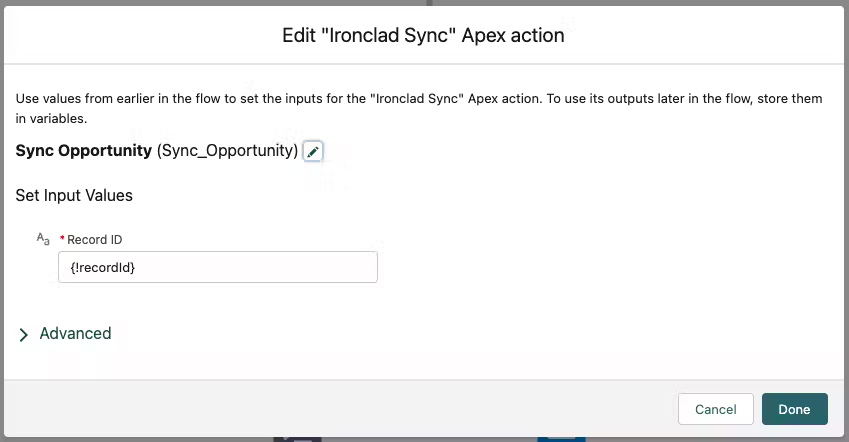Image resolution: width=849 pixels, height=442 pixels.
Task: Click the Edit "Ironclad Sync" Apex action title
Action: click(424, 36)
